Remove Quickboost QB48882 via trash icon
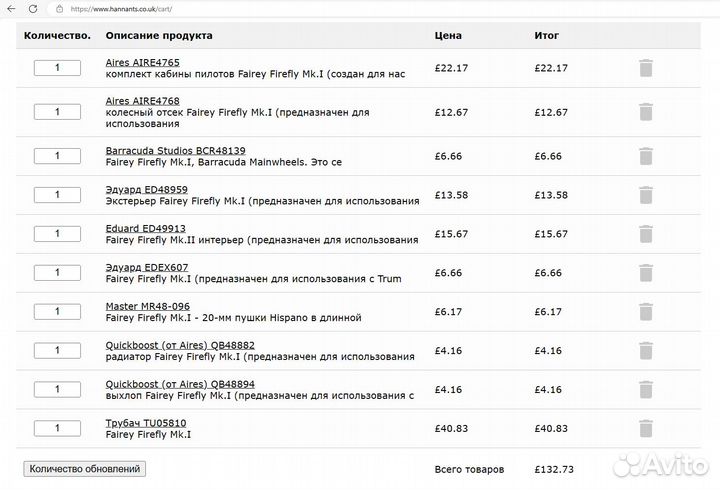 click(646, 351)
